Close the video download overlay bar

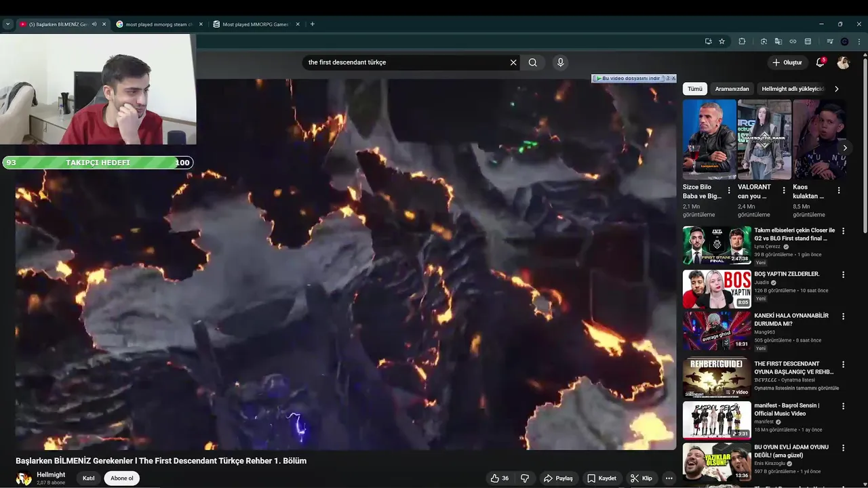click(x=673, y=79)
